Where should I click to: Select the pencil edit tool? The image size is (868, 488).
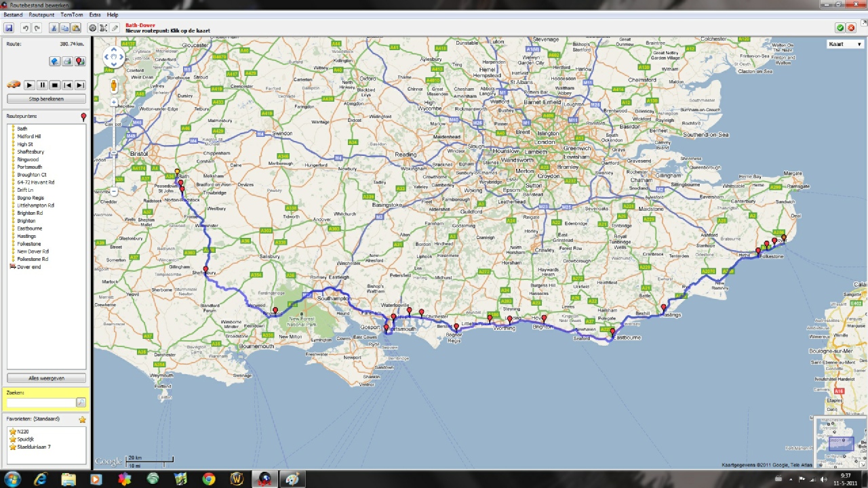coord(115,28)
